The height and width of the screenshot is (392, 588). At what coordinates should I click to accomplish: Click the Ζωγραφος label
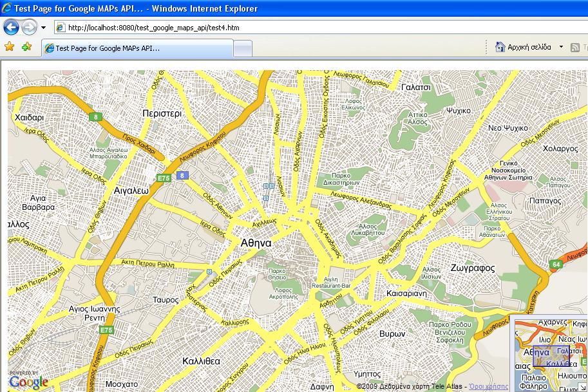click(x=473, y=268)
